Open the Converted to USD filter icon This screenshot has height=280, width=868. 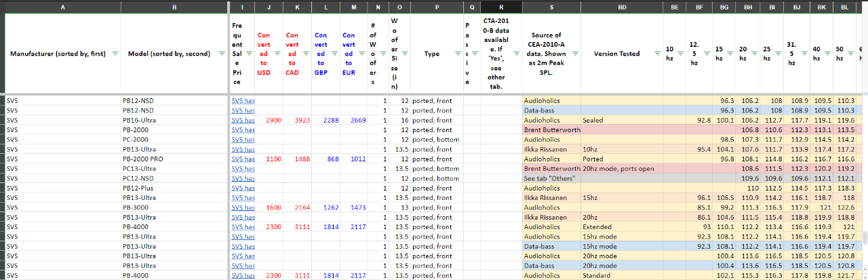click(x=276, y=54)
